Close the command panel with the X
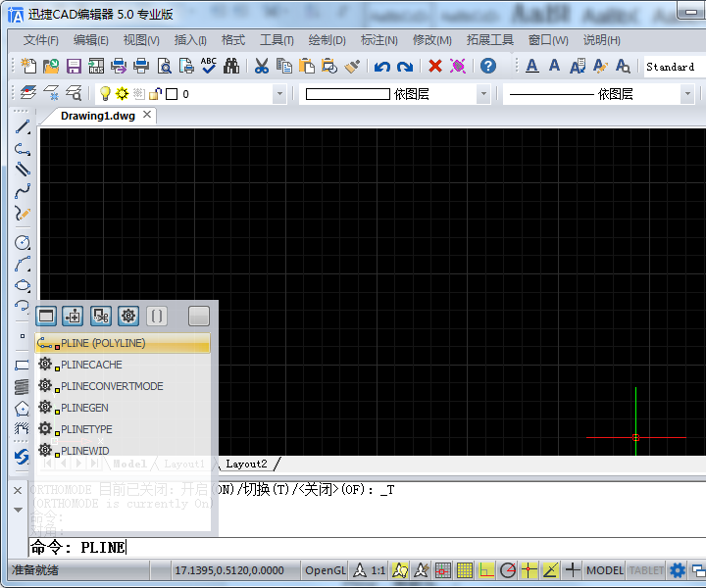 coord(18,490)
